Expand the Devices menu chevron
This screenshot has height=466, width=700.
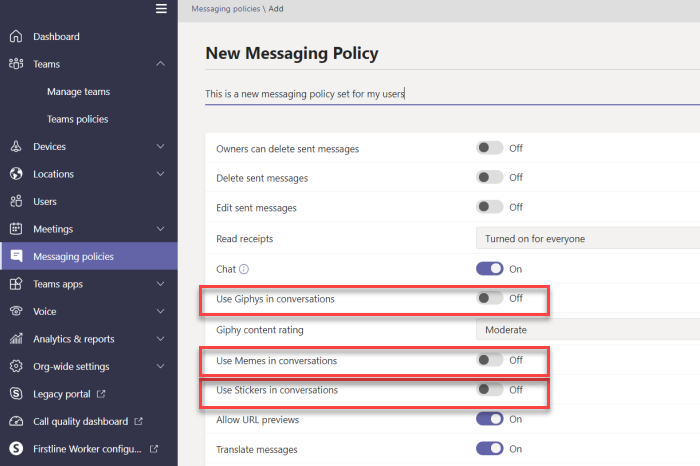[161, 146]
